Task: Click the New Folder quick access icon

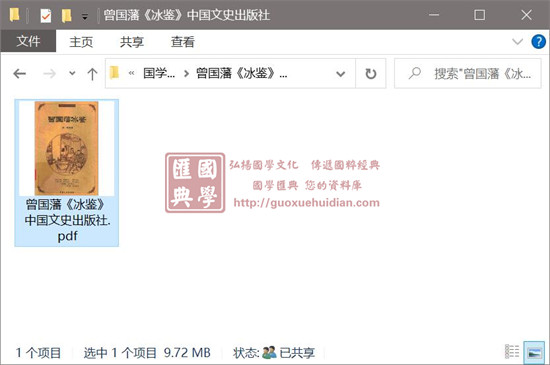Action: pos(66,15)
